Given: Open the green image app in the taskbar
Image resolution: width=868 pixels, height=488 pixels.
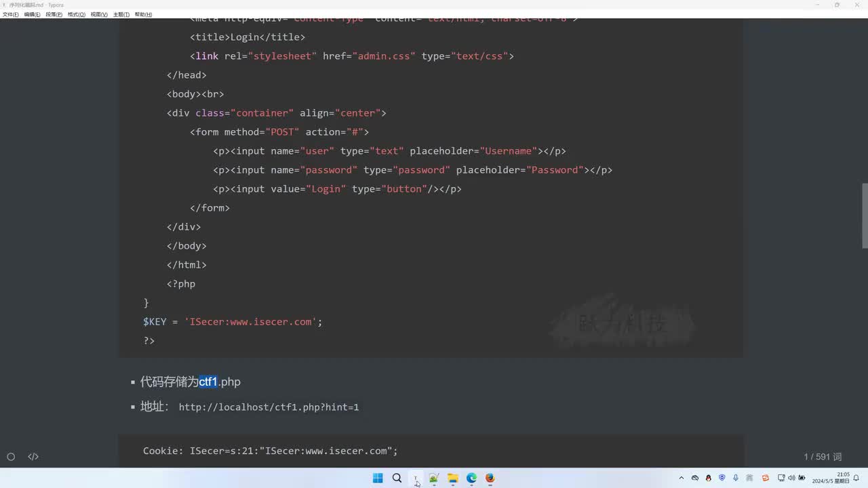Looking at the screenshot, I should 434,478.
